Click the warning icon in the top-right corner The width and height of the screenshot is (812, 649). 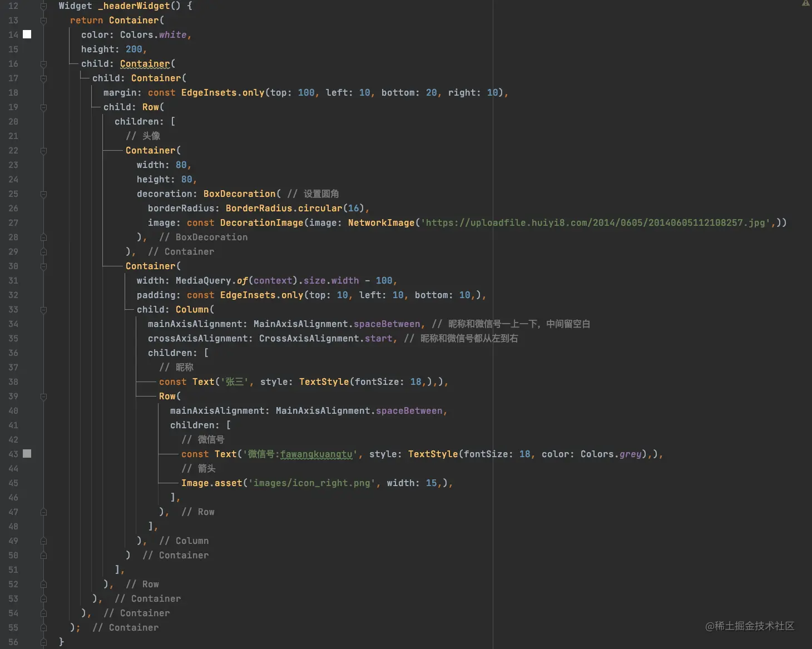point(805,3)
